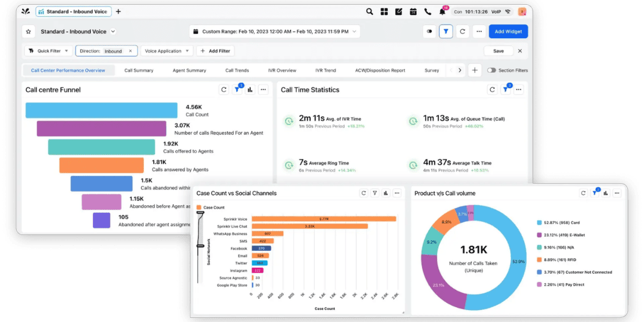Viewport: 644px width, 322px height.
Task: Open the notifications bell
Action: [442, 11]
